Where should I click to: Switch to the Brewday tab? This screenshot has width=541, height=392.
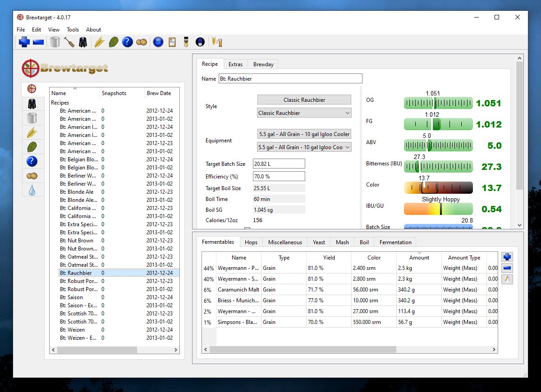click(x=263, y=64)
